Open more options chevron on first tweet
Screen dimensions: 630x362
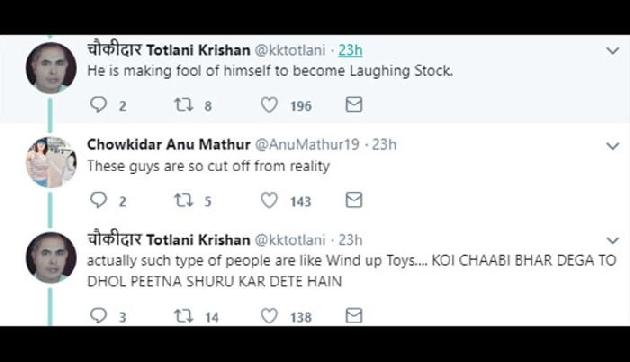613,51
